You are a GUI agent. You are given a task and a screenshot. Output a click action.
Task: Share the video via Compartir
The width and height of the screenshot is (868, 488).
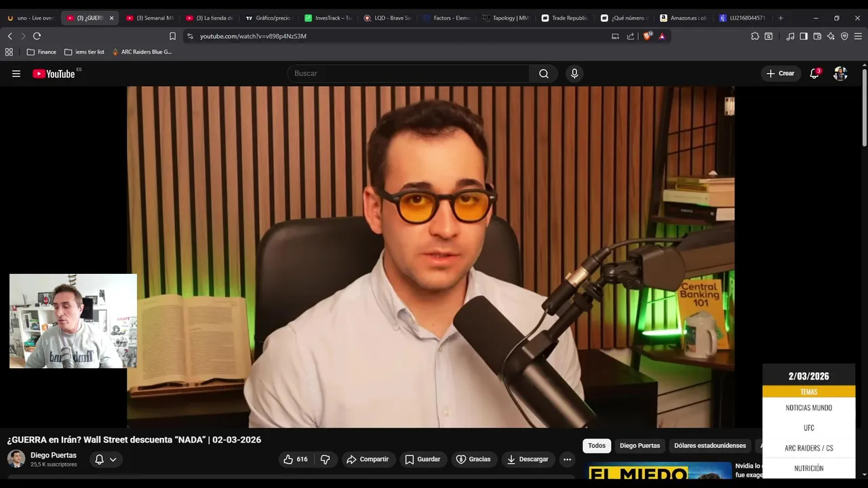coord(368,460)
